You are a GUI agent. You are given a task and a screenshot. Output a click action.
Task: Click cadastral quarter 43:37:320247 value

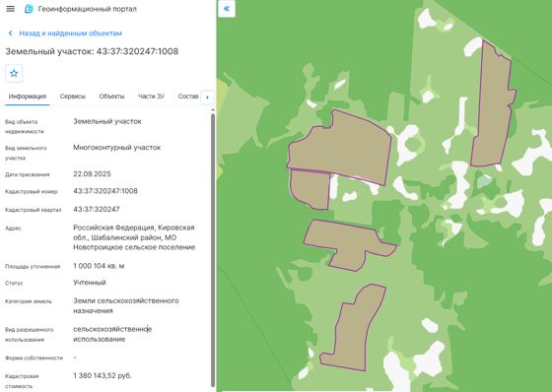pos(97,209)
